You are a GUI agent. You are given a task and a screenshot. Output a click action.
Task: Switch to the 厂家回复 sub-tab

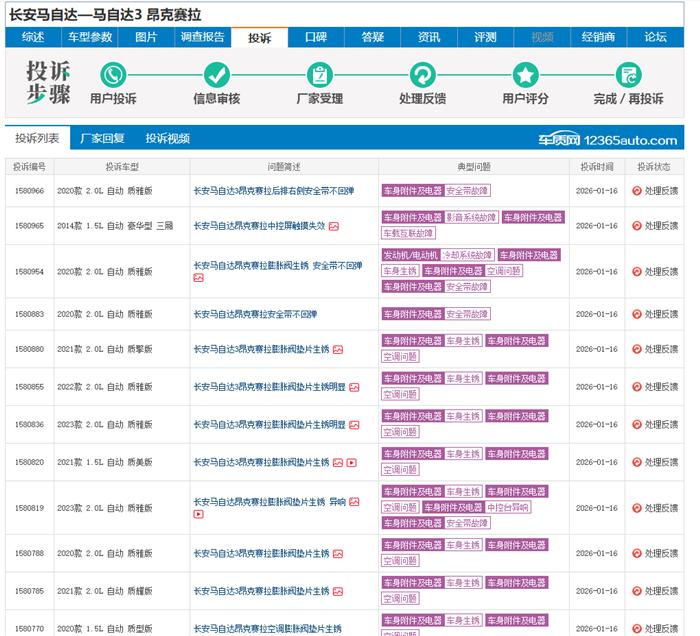pyautogui.click(x=102, y=138)
